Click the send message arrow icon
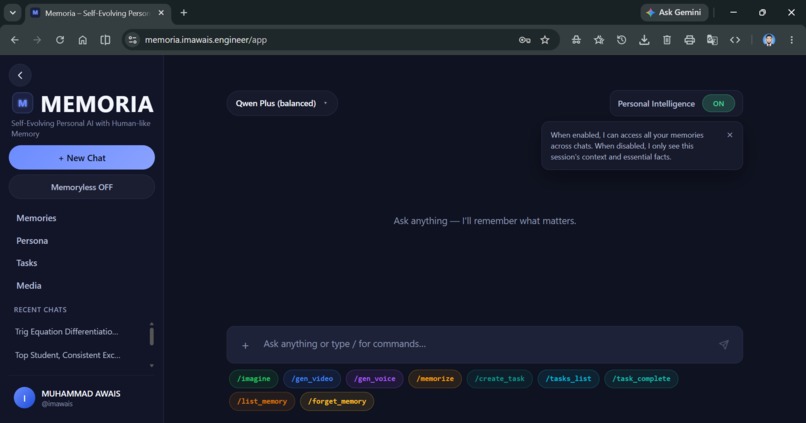The height and width of the screenshot is (423, 806). (x=724, y=344)
